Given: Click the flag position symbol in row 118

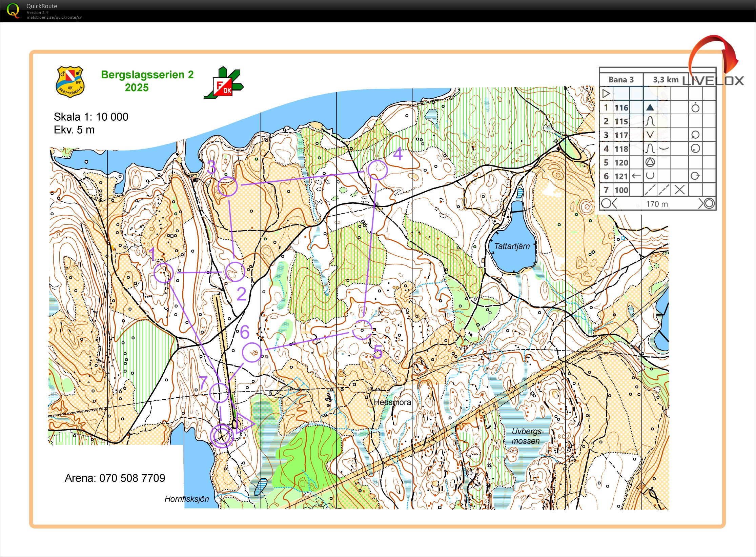Looking at the screenshot, I should pos(695,148).
